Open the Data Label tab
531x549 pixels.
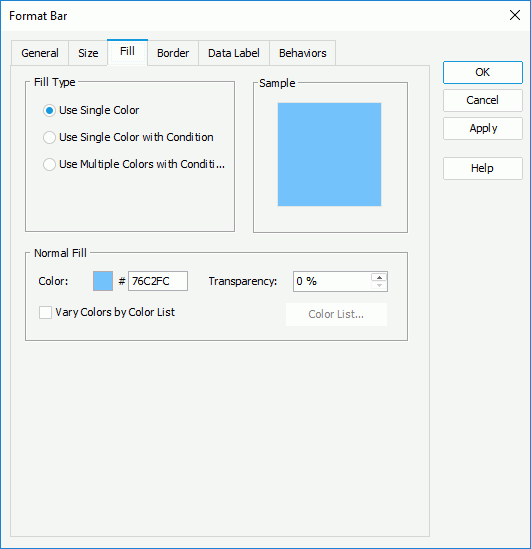click(234, 53)
